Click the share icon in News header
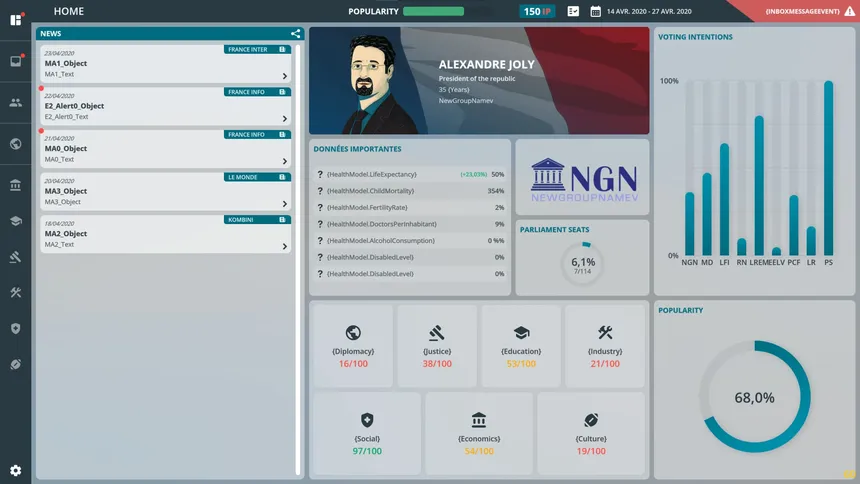860x484 pixels. [x=295, y=33]
